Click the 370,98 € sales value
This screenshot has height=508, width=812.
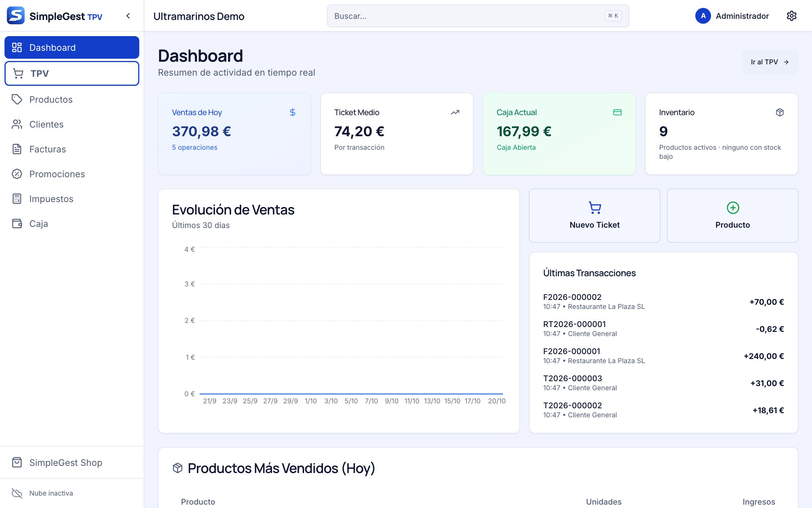(x=201, y=131)
